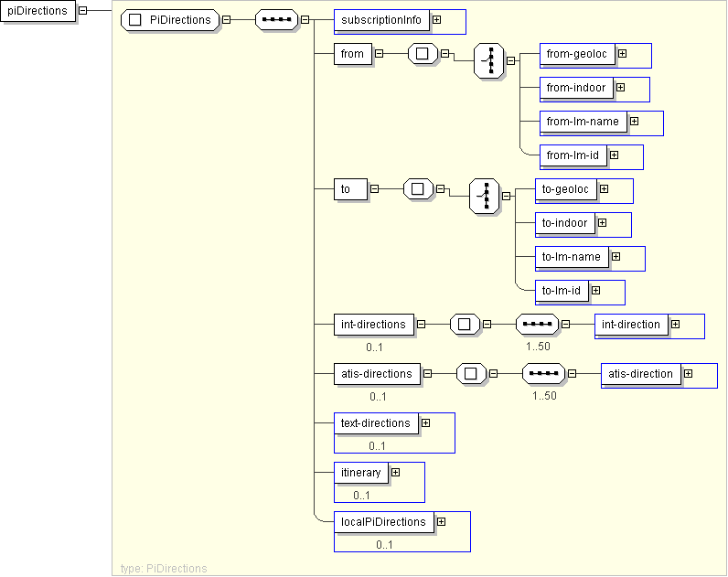Click the choice compositor icon in the to branch
Screen dimensions: 728x577
pyautogui.click(x=485, y=196)
